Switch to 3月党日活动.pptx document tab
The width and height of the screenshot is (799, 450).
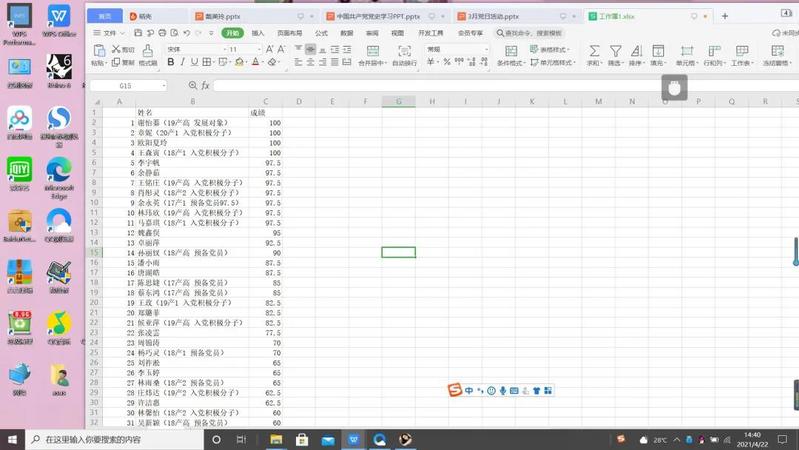tap(518, 16)
